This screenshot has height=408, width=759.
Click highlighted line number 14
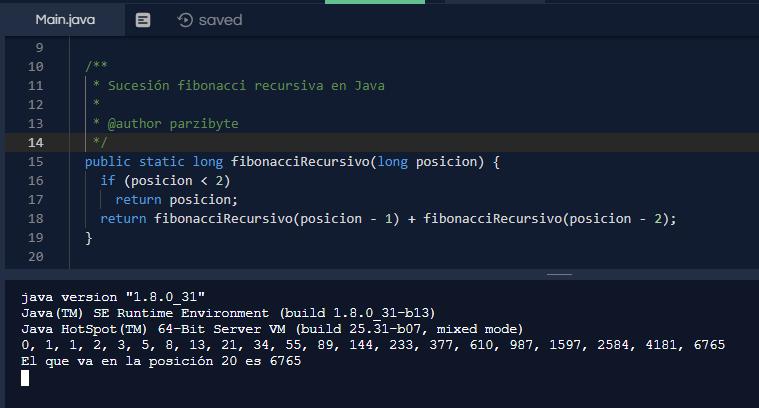(35, 143)
